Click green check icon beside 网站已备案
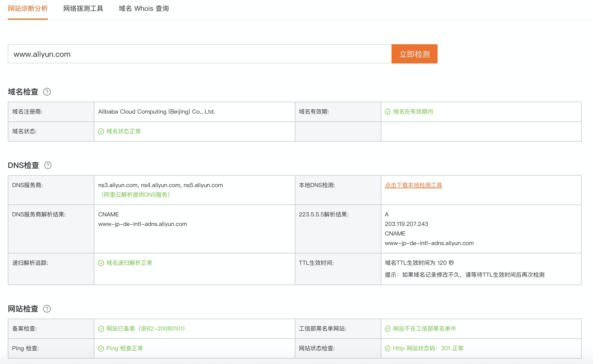 pyautogui.click(x=101, y=329)
